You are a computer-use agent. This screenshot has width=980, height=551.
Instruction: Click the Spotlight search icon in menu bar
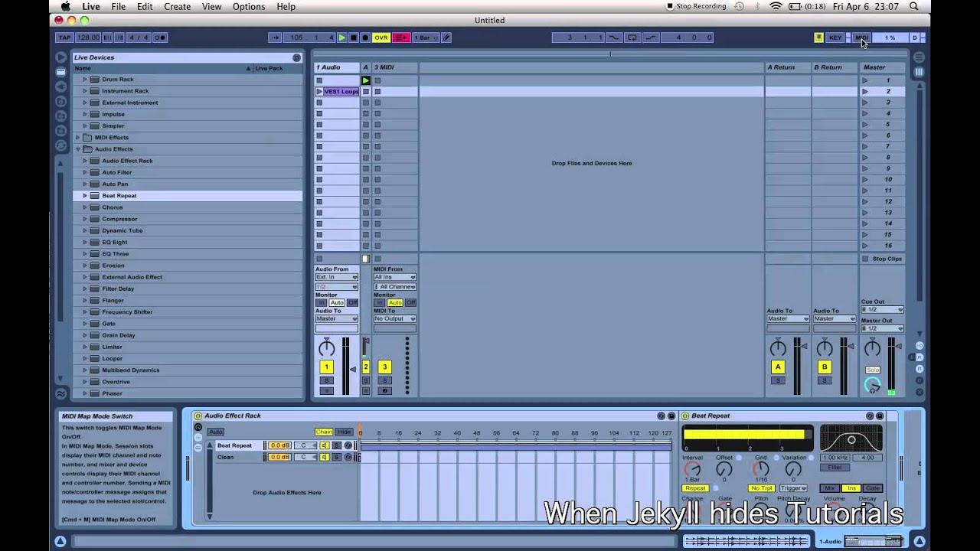coord(914,6)
